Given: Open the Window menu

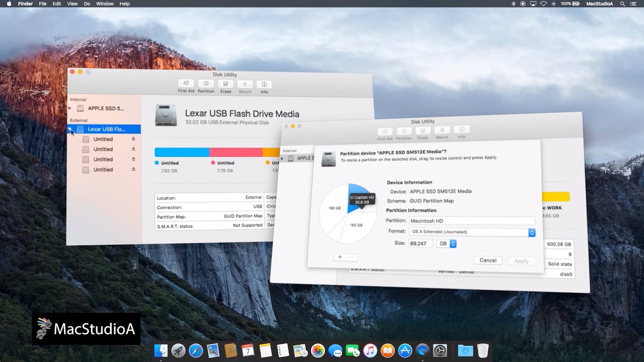Looking at the screenshot, I should tap(105, 4).
